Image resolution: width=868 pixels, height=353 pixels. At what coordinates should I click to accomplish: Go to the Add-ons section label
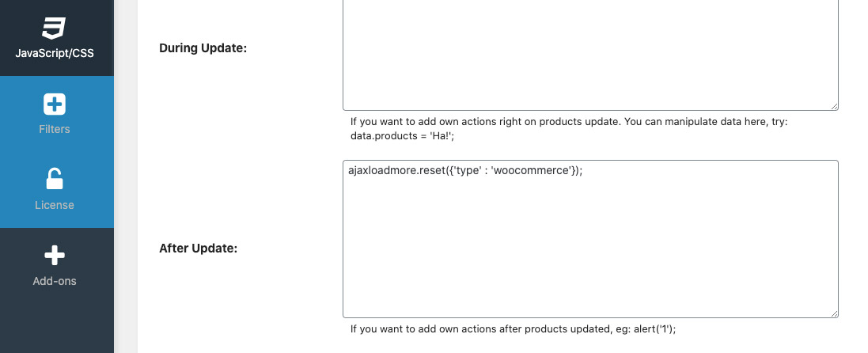click(55, 281)
